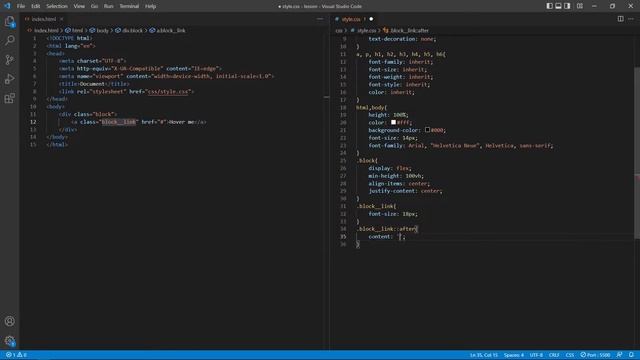
Task: Open the View menu
Action: 79,6
